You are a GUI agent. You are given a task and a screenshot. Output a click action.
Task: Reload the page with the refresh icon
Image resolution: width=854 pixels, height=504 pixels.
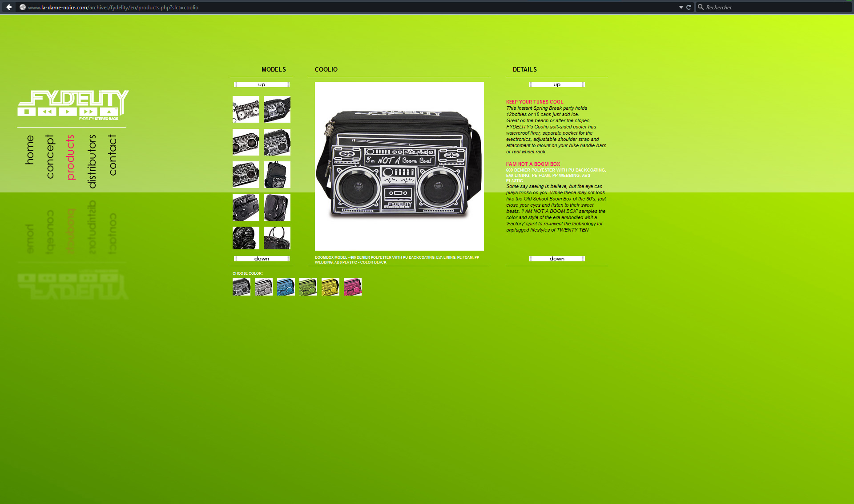click(689, 7)
